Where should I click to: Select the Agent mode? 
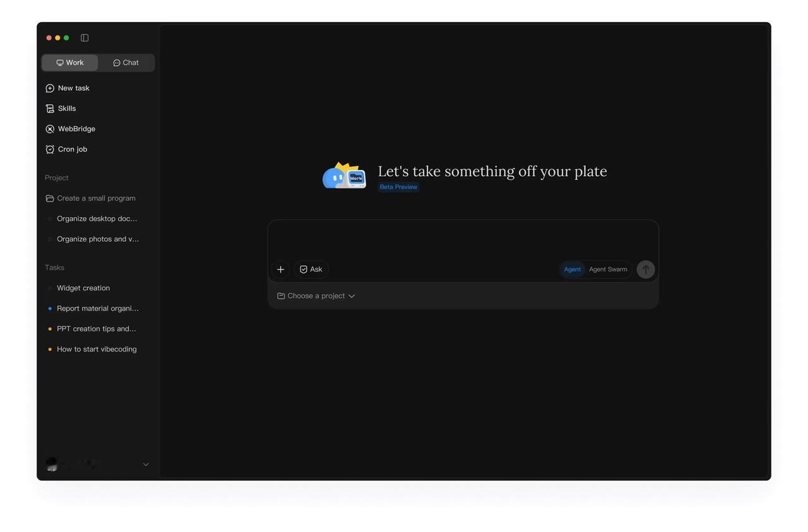click(x=573, y=269)
